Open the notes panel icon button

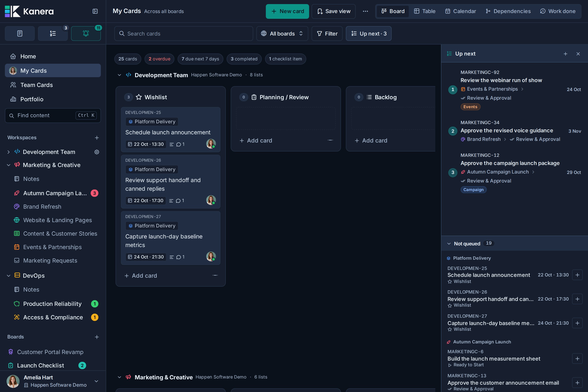[x=20, y=33]
